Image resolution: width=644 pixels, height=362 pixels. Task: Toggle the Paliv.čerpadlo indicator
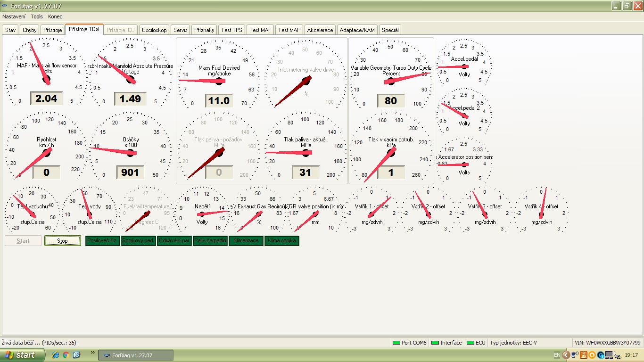(210, 241)
